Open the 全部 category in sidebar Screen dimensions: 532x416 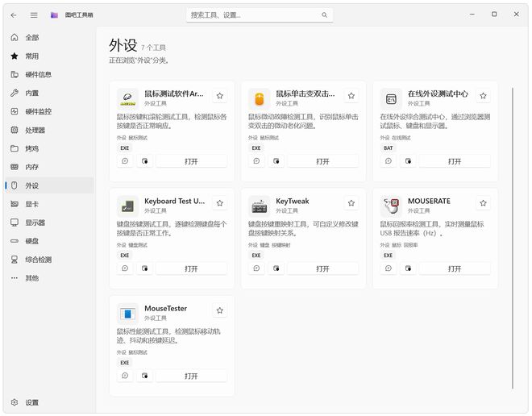(x=49, y=37)
